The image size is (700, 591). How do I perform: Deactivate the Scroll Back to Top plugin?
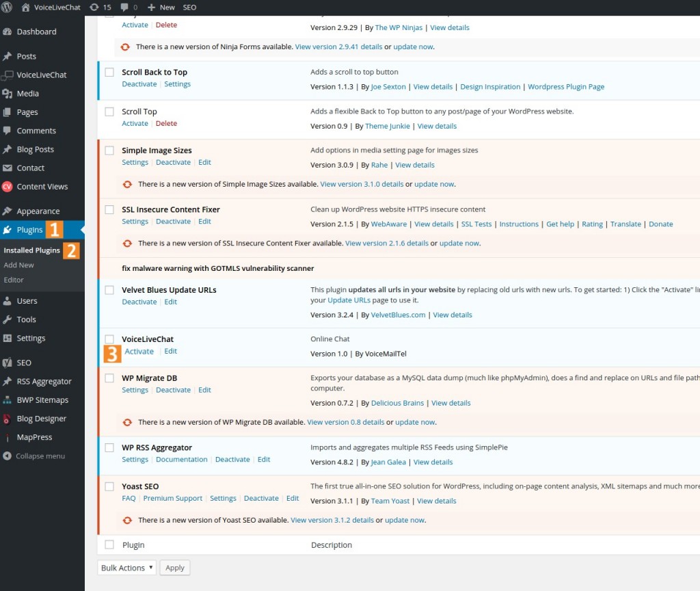click(x=139, y=84)
